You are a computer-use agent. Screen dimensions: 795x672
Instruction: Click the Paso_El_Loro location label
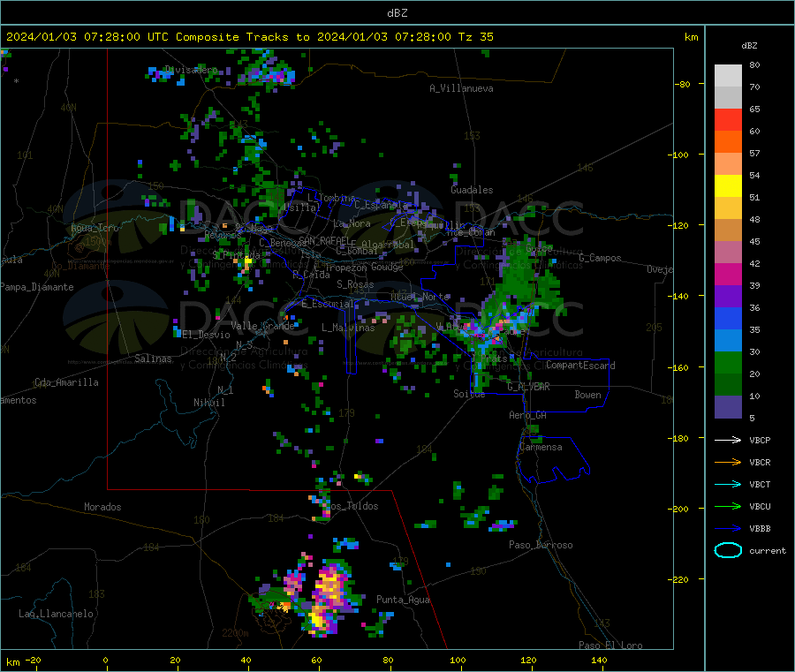point(610,646)
